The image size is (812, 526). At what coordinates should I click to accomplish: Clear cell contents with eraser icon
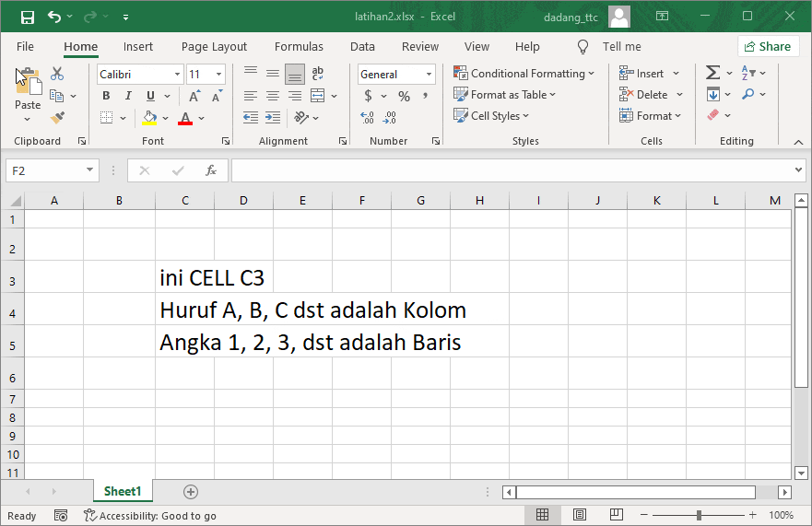pyautogui.click(x=713, y=115)
